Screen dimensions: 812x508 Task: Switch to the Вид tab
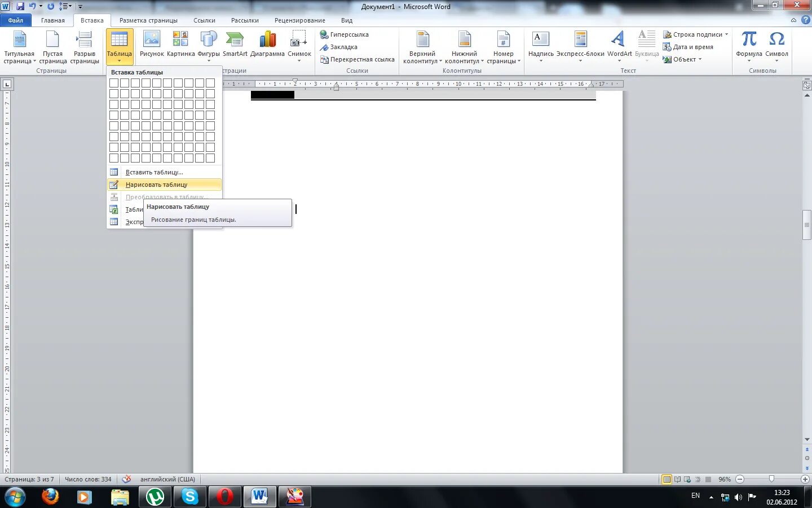(x=347, y=20)
